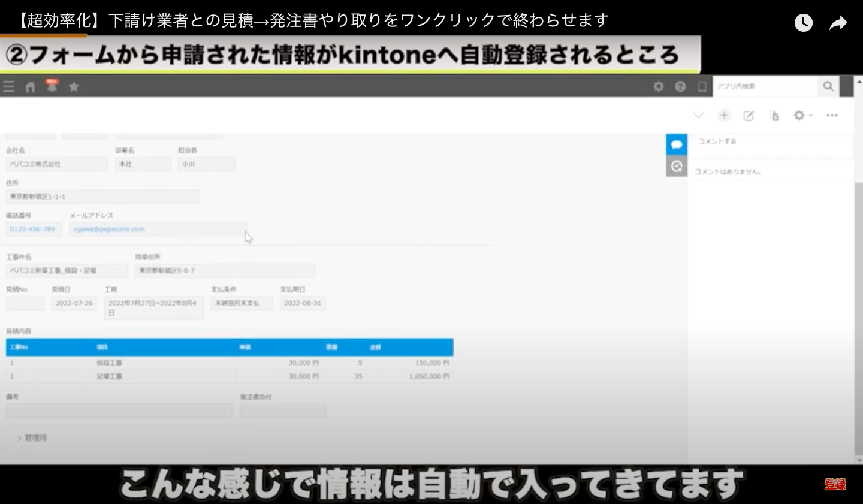
Task: Open the app settings gear
Action: pos(658,86)
